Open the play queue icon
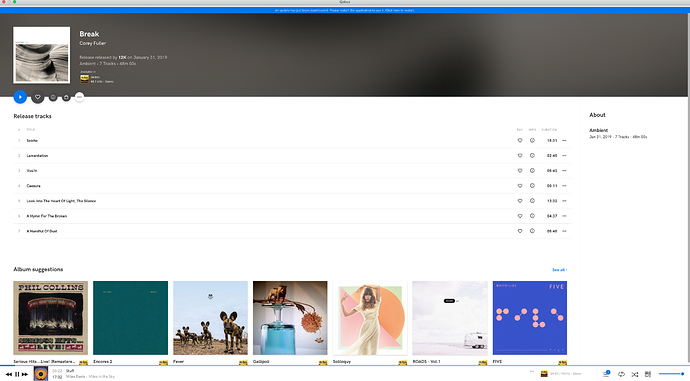This screenshot has width=690, height=381. (x=606, y=374)
